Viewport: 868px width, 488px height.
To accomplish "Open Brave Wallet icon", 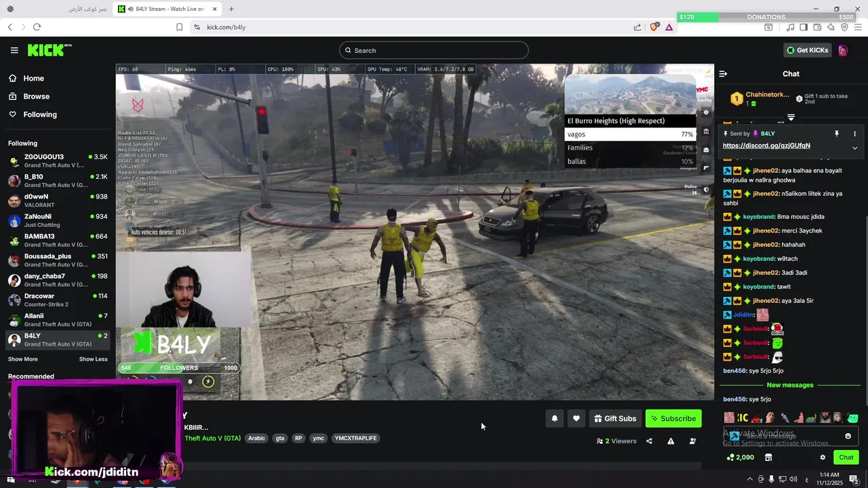I will 817,27.
